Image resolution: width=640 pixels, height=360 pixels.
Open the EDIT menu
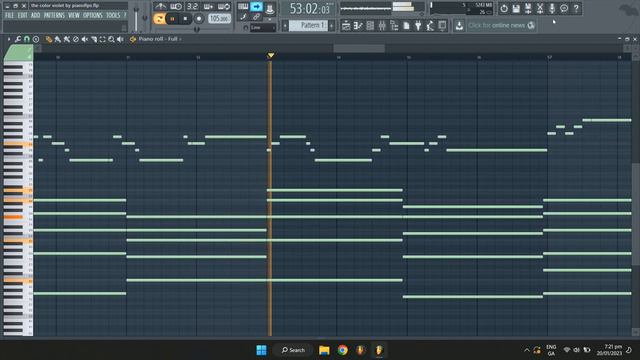(22, 16)
